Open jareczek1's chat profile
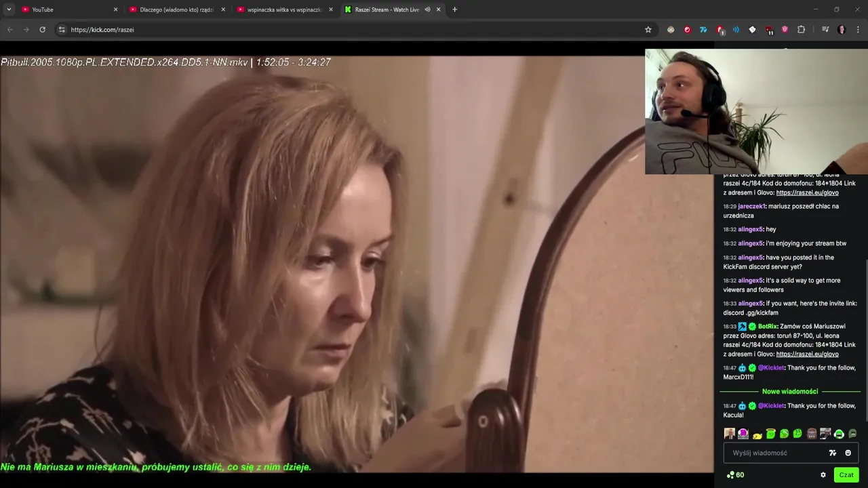The height and width of the screenshot is (488, 868). 751,206
